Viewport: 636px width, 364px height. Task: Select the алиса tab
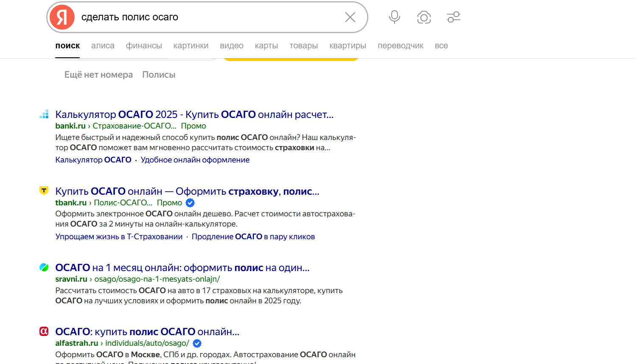(x=103, y=46)
